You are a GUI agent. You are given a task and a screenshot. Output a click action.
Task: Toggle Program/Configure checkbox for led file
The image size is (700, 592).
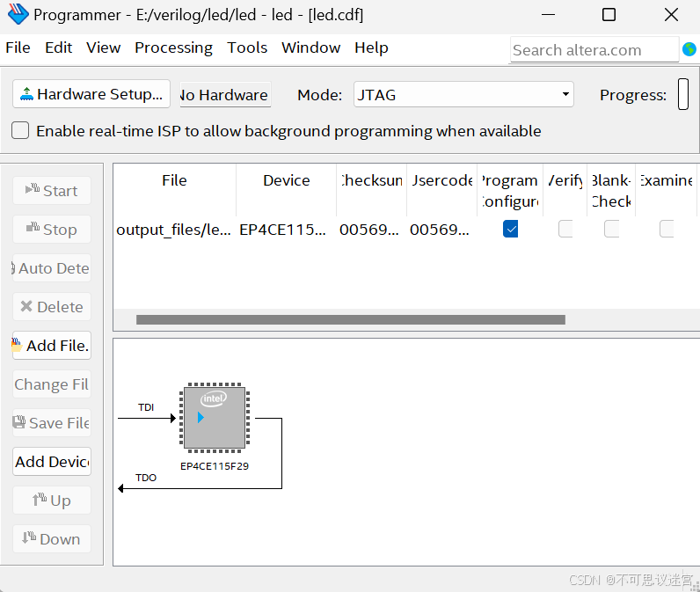pyautogui.click(x=510, y=229)
